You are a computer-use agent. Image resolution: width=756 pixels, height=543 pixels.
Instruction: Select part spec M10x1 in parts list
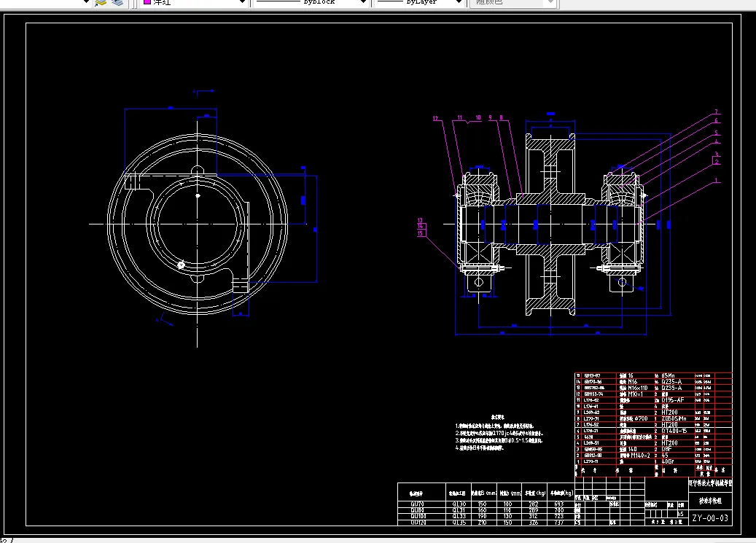[x=636, y=394]
